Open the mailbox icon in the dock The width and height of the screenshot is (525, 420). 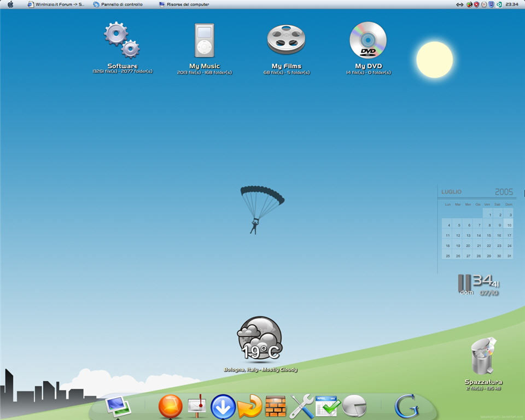click(x=197, y=407)
